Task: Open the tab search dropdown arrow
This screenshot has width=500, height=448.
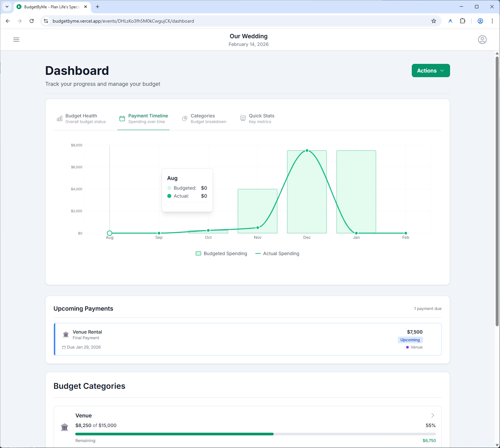Action: 7,7
